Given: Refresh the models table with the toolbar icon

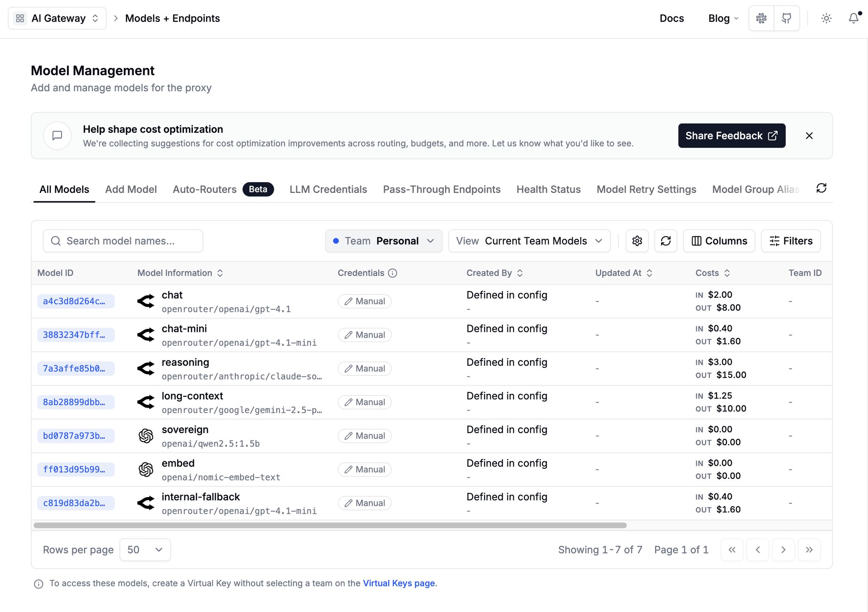Looking at the screenshot, I should click(x=665, y=241).
